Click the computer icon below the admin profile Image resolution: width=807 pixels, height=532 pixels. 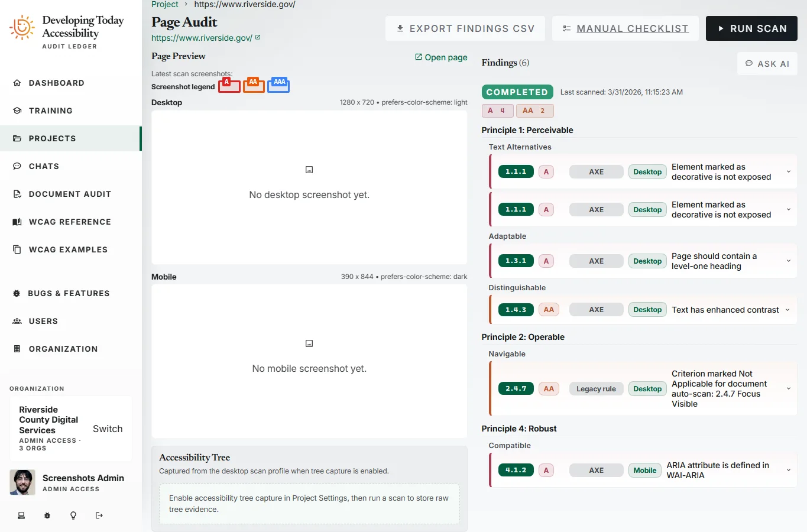(x=21, y=515)
